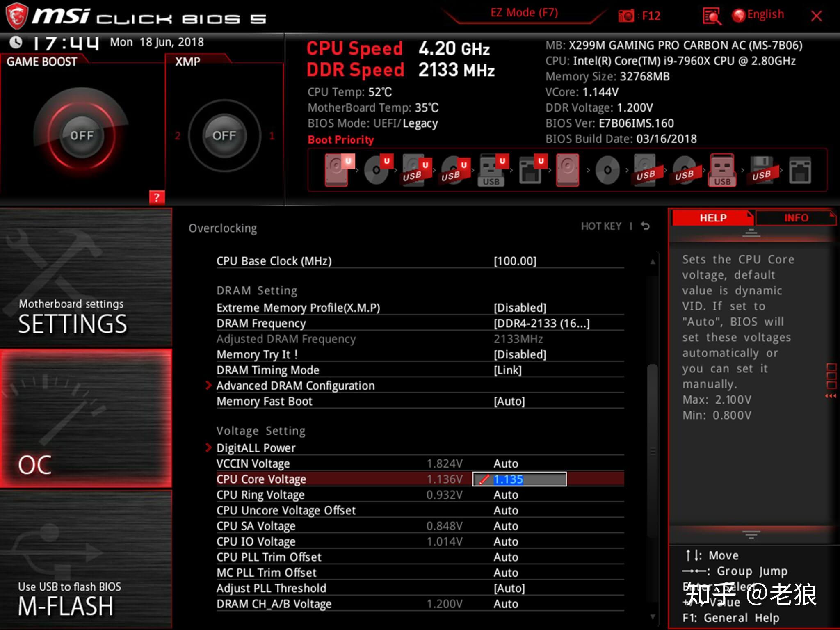
Task: Select the UEFI CD/DVD boot device icon
Action: point(378,170)
